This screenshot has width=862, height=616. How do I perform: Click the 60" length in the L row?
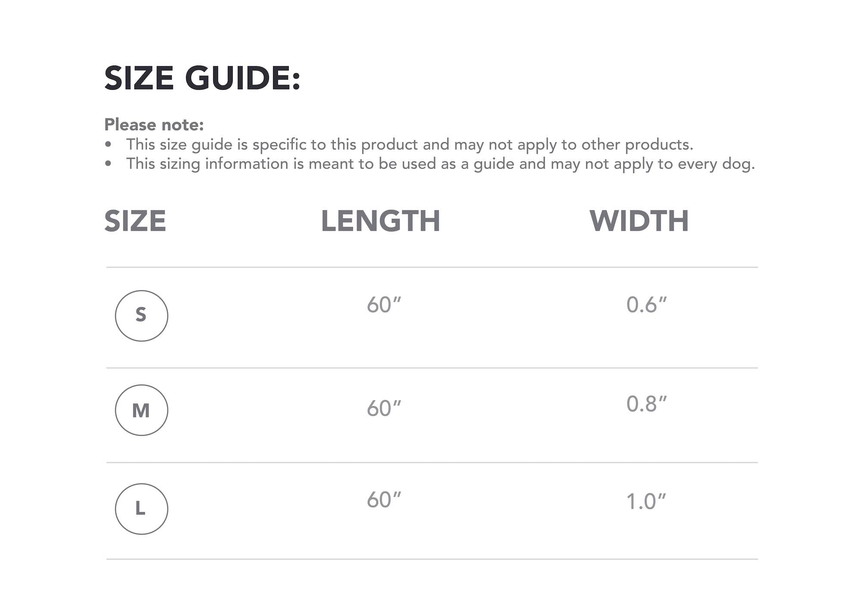point(384,500)
